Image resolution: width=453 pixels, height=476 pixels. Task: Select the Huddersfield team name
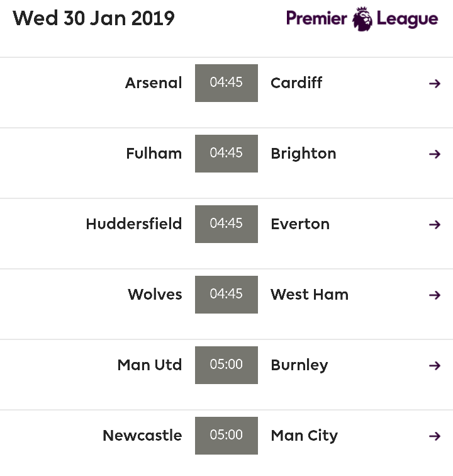(134, 224)
